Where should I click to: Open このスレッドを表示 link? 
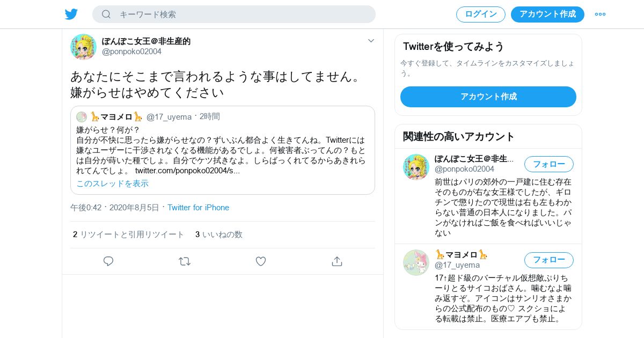pyautogui.click(x=112, y=183)
